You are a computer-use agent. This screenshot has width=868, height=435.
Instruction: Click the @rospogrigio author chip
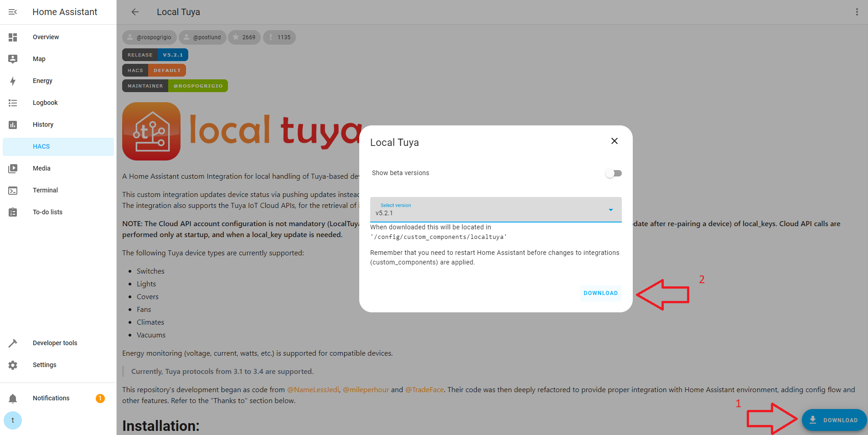coord(149,37)
